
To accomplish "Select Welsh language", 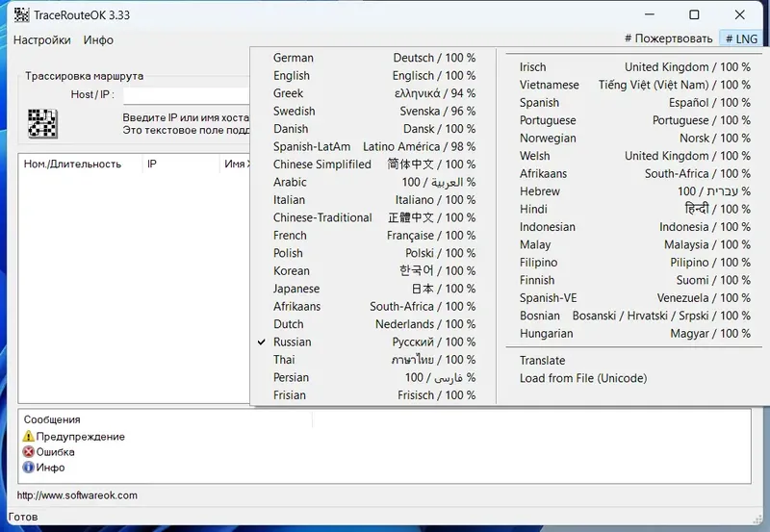I will click(x=634, y=156).
